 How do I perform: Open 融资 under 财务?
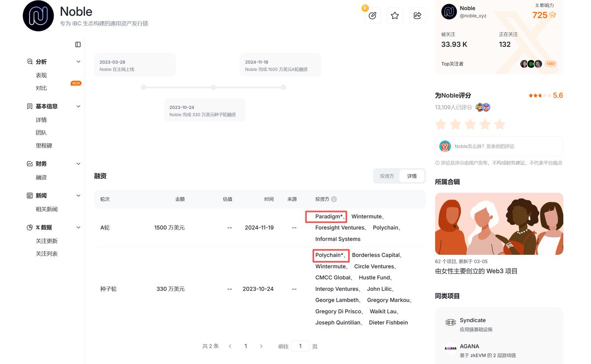pos(41,178)
